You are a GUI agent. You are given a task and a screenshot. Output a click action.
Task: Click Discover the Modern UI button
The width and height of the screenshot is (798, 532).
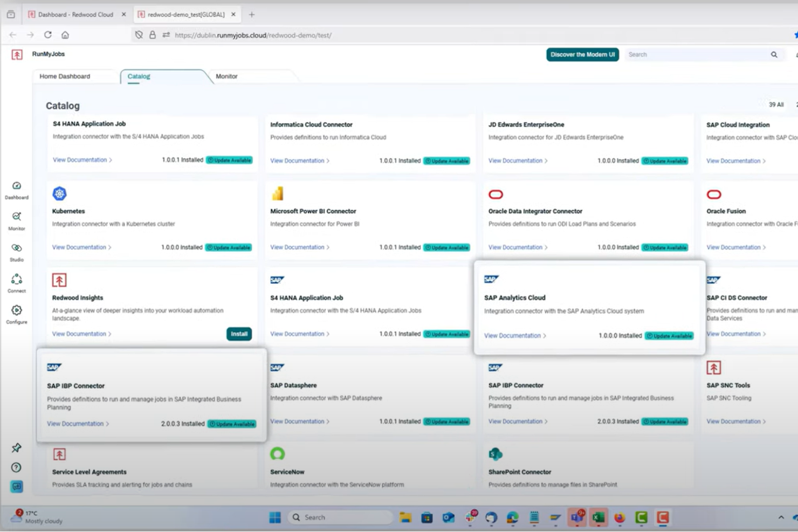tap(582, 54)
